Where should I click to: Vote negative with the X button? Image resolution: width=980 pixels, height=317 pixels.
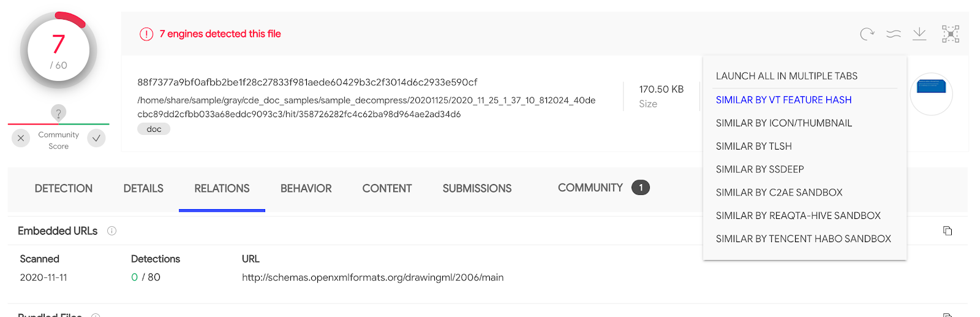[x=21, y=138]
